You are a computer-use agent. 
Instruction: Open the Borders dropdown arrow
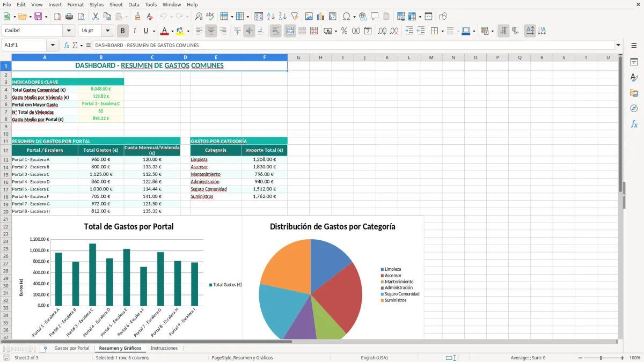click(442, 31)
